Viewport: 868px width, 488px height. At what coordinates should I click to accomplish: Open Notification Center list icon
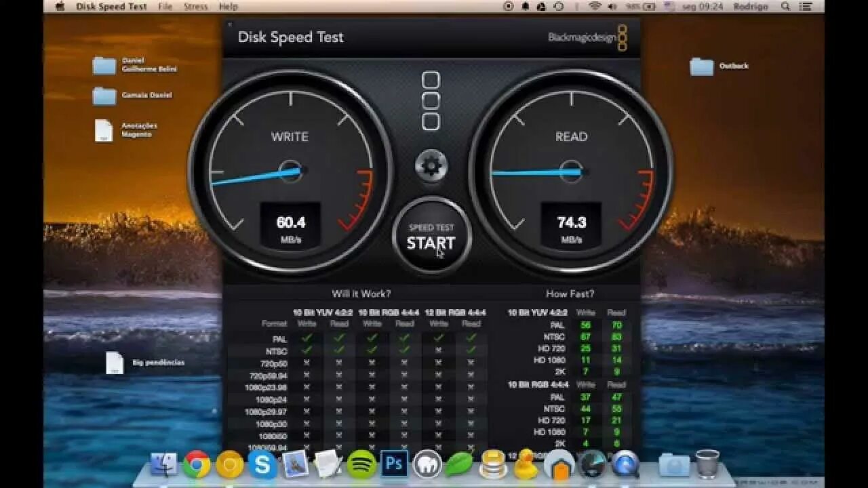806,6
